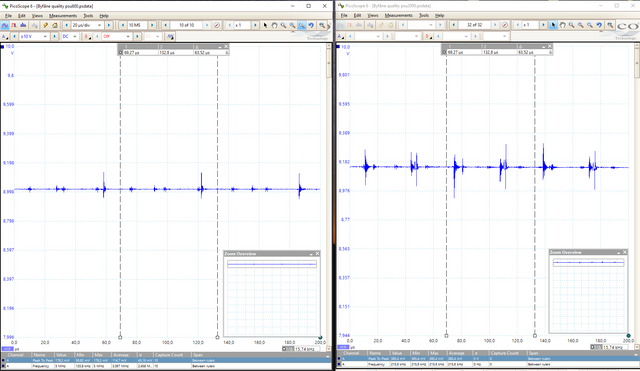Step timebase back arrow in left window

tap(67, 25)
